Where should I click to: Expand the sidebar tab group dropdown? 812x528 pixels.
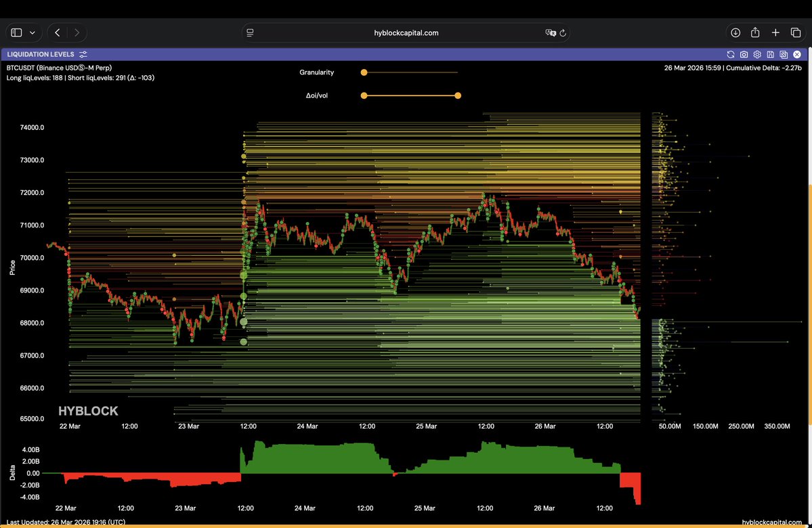[x=32, y=32]
